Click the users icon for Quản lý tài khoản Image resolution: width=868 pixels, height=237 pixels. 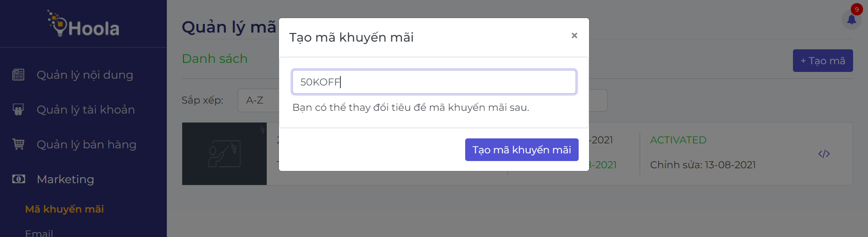point(19,109)
